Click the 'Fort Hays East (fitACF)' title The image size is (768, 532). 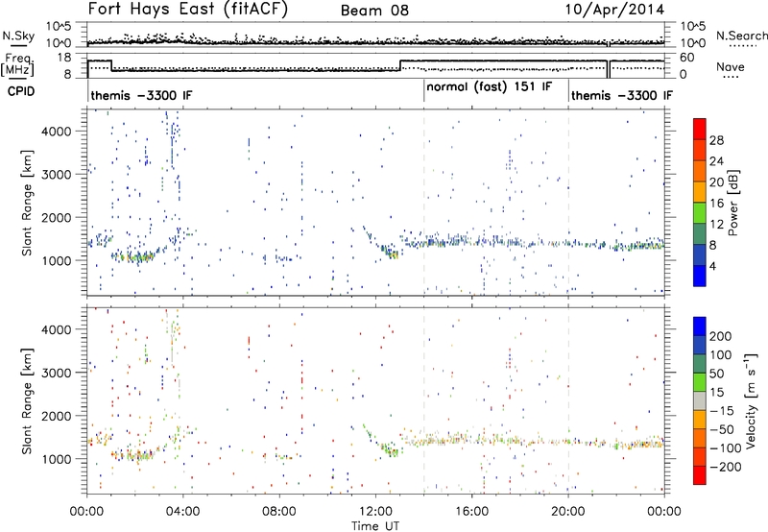[188, 10]
